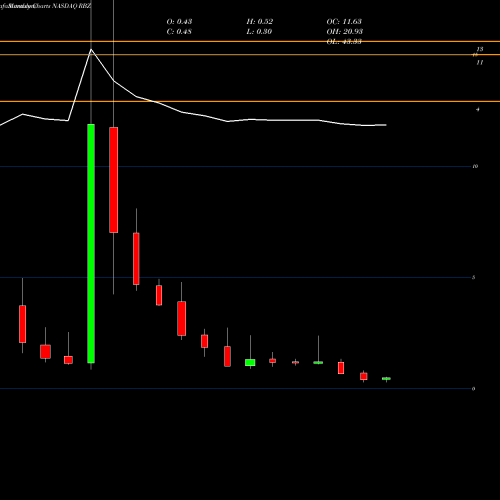
Task: Click the 'OH: 20.93' value
Action: point(345,31)
